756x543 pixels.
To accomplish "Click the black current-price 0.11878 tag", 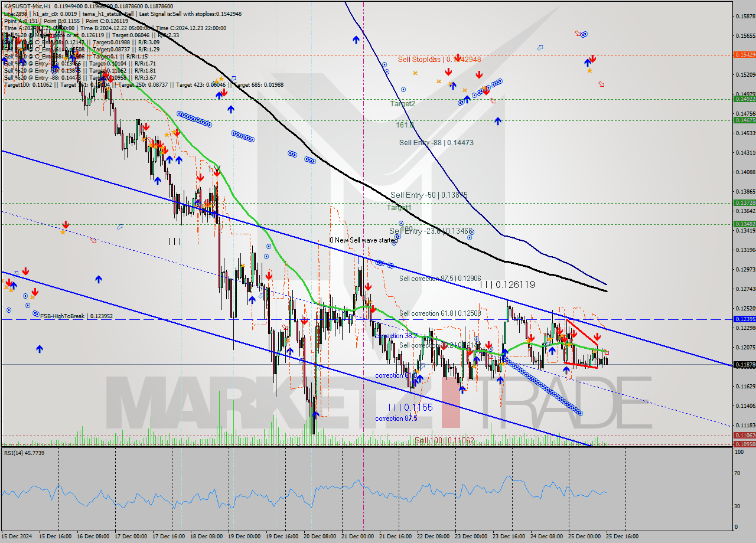I will click(744, 365).
